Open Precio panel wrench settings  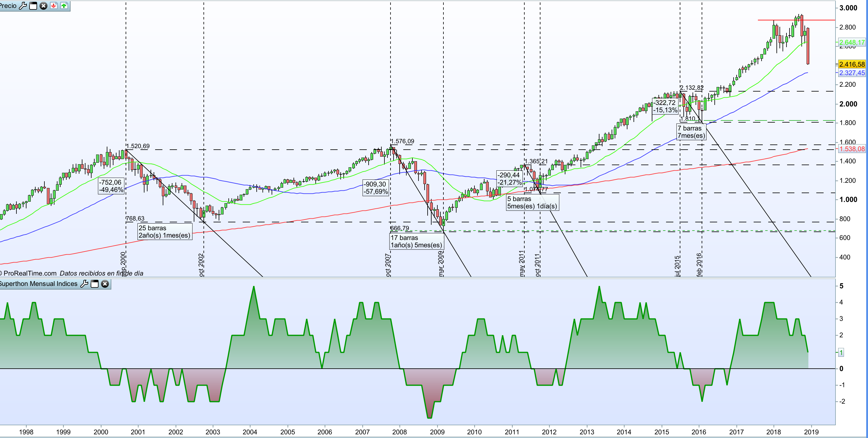(x=23, y=6)
